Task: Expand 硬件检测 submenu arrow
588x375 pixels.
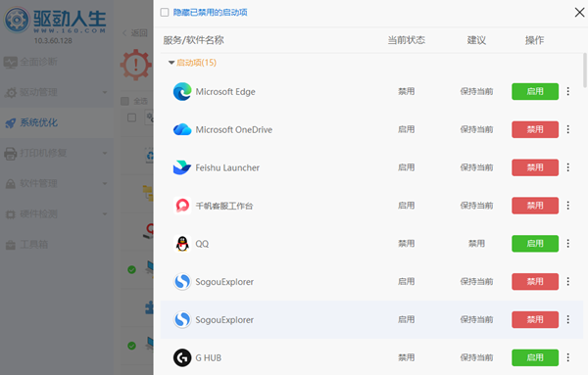Action: (x=105, y=213)
